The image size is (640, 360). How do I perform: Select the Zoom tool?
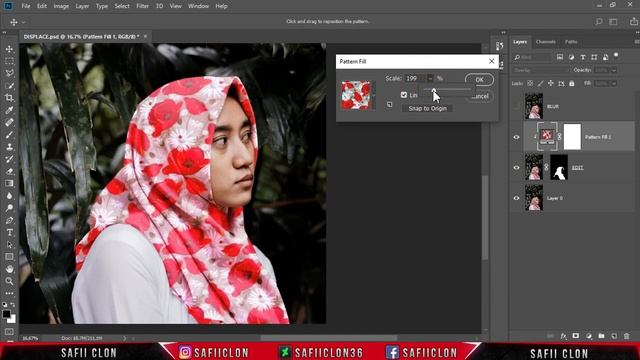(9, 281)
